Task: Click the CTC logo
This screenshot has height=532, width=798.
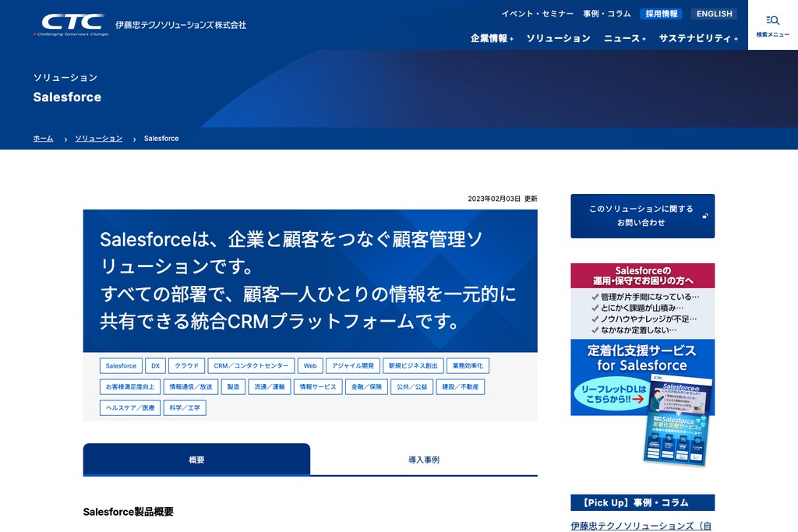Action: (71, 24)
